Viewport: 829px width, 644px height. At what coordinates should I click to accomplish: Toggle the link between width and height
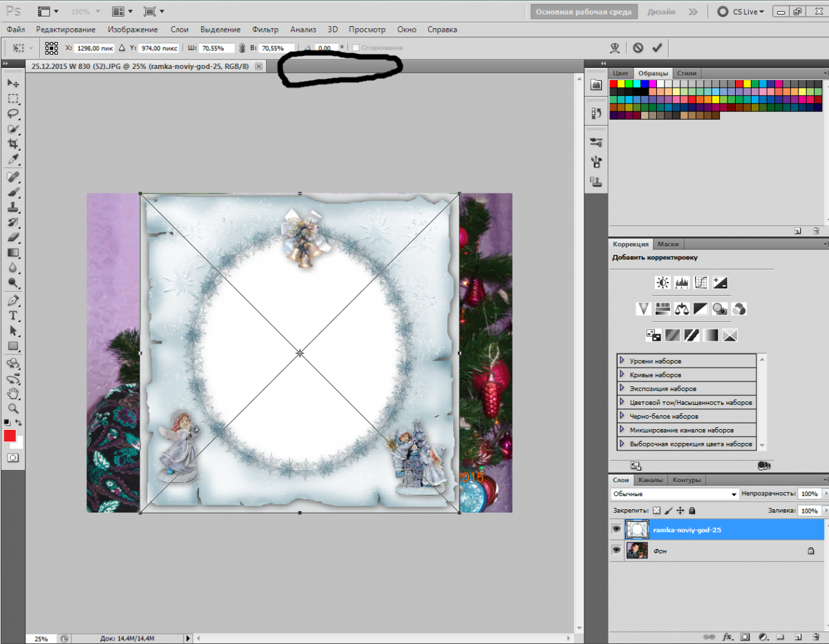241,48
